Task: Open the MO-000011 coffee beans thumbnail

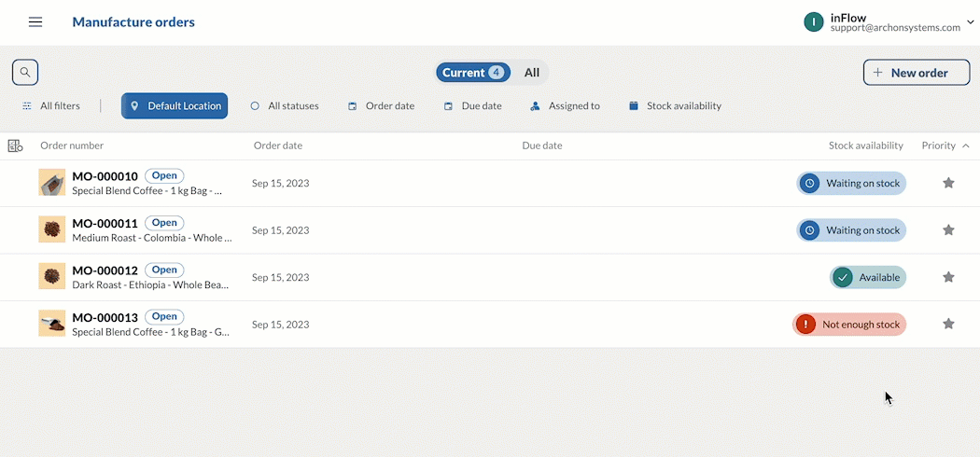Action: [52, 229]
